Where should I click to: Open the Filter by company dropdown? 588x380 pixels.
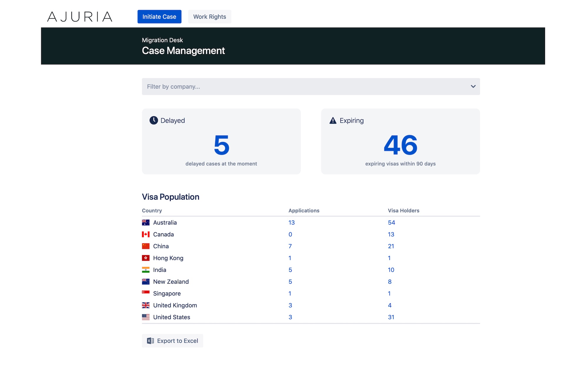tap(311, 86)
